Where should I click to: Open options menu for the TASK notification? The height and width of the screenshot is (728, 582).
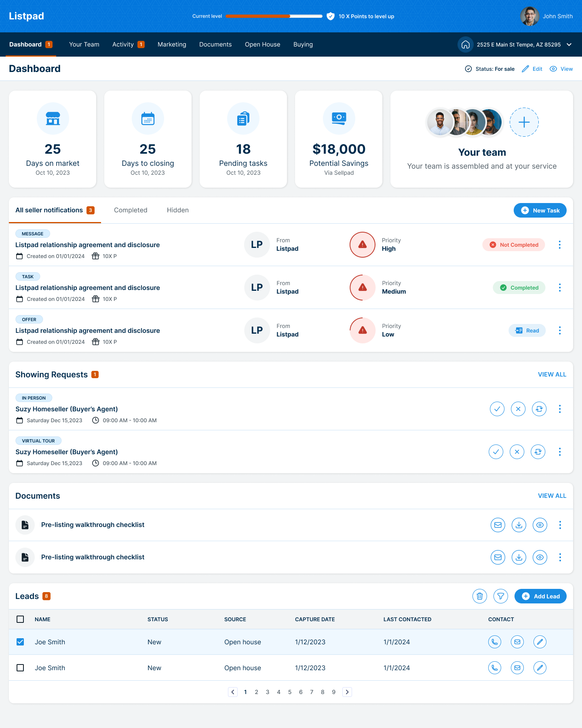pyautogui.click(x=560, y=288)
